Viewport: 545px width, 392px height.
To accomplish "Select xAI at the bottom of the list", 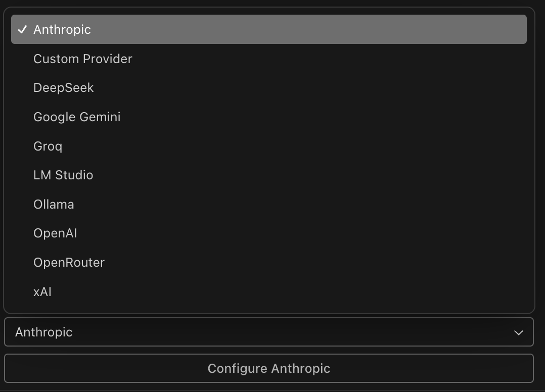I will [x=268, y=291].
